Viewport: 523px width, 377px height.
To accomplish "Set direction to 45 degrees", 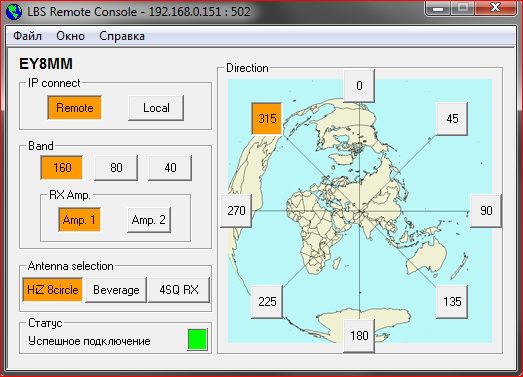I will tap(452, 119).
